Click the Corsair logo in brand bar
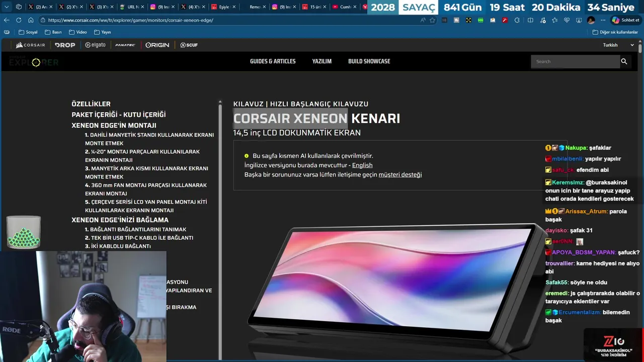The image size is (644, 362). pyautogui.click(x=30, y=45)
